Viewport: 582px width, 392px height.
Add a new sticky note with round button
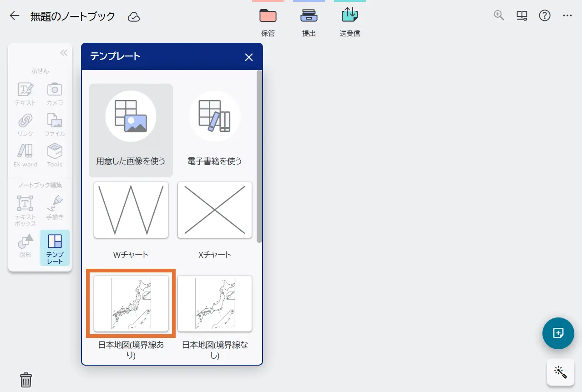(558, 333)
